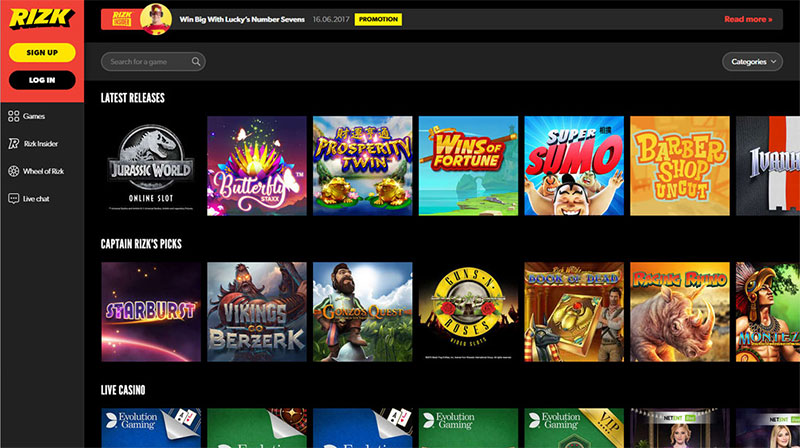Screen dimensions: 800x448
Task: Open the Vikings Go Berzerk game
Action: click(x=257, y=312)
